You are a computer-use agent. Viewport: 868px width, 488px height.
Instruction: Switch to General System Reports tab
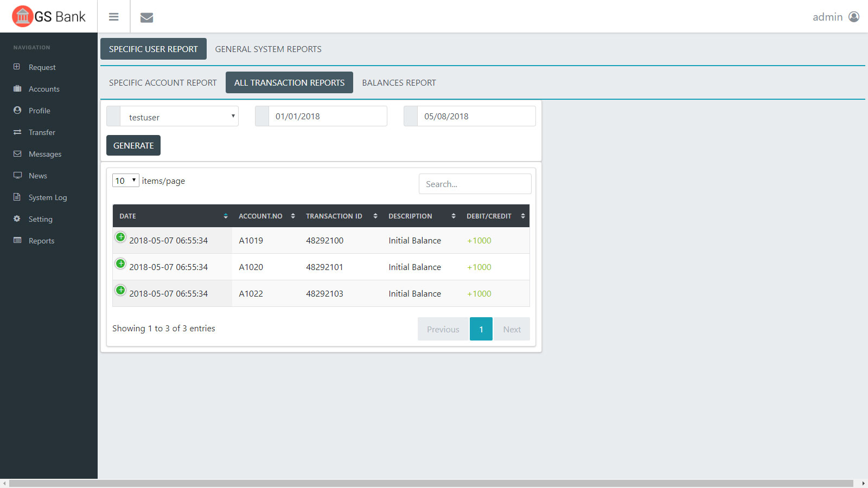[x=268, y=49]
